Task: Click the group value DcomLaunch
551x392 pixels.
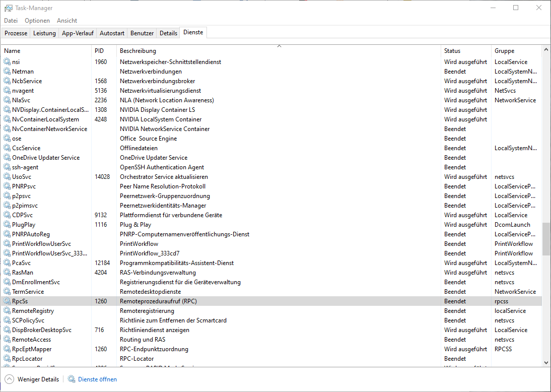Action: [x=512, y=224]
